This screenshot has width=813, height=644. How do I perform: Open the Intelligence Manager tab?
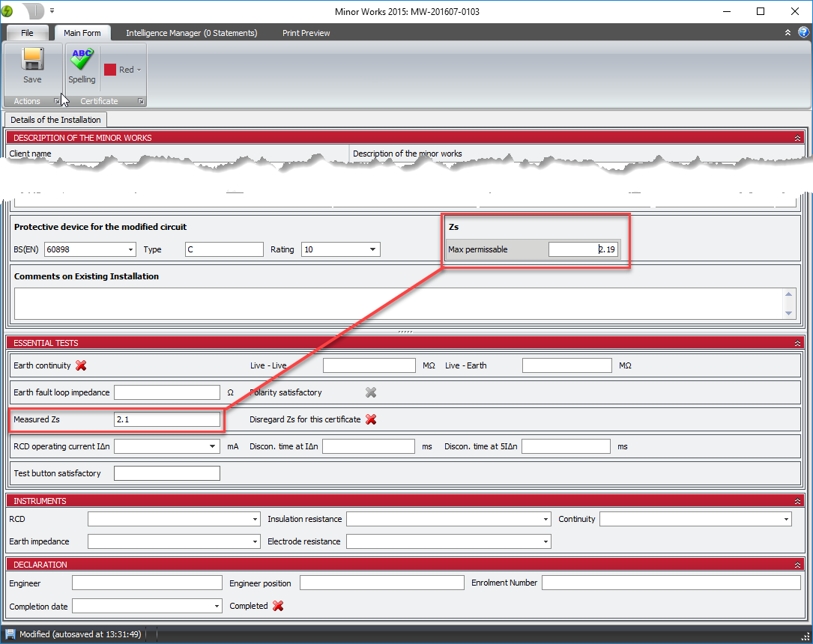click(x=191, y=33)
